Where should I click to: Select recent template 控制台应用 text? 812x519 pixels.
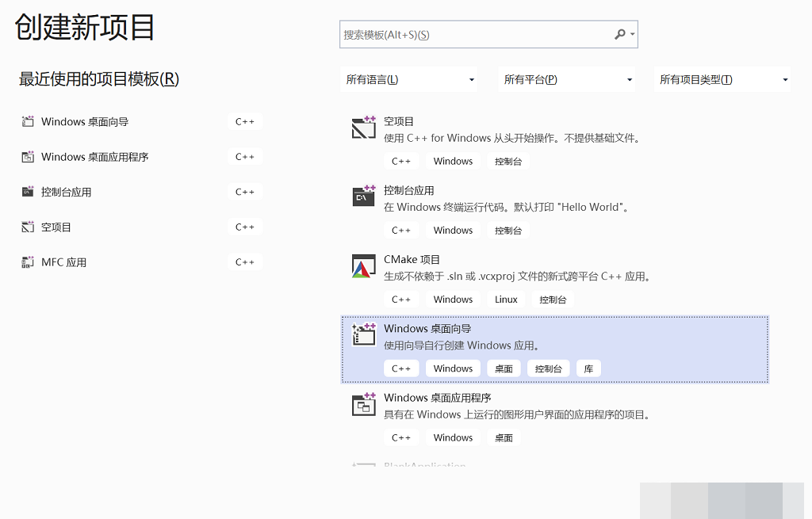point(67,192)
